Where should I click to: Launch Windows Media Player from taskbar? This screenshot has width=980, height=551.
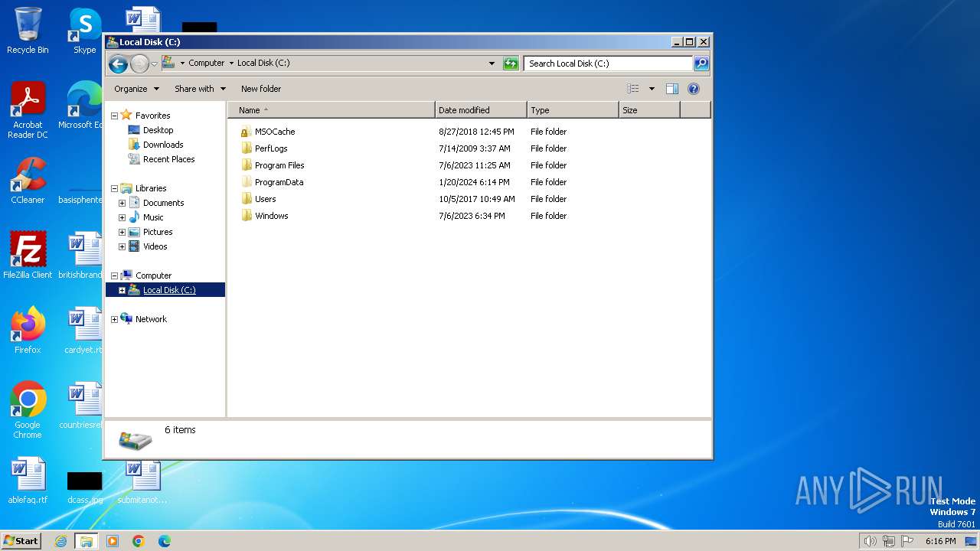tap(113, 541)
